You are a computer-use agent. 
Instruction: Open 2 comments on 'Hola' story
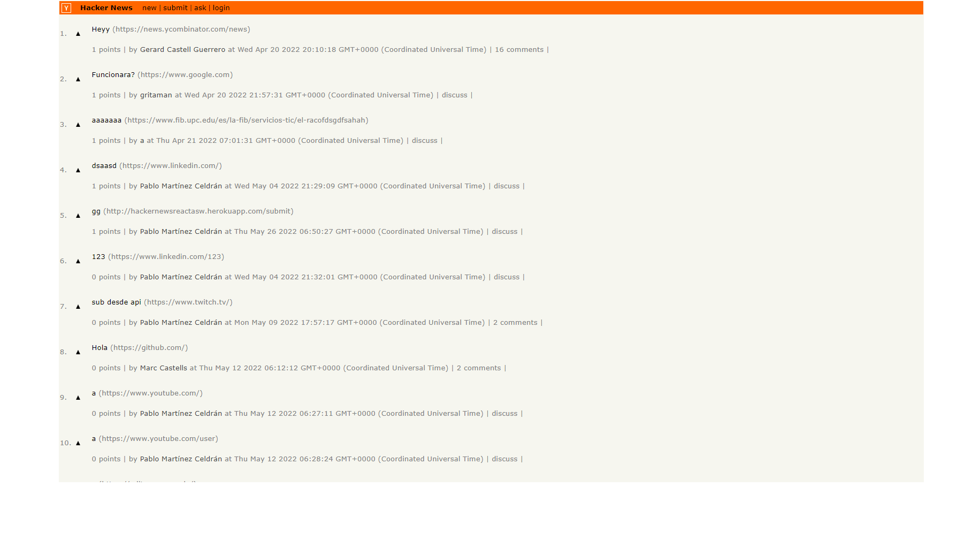point(478,368)
